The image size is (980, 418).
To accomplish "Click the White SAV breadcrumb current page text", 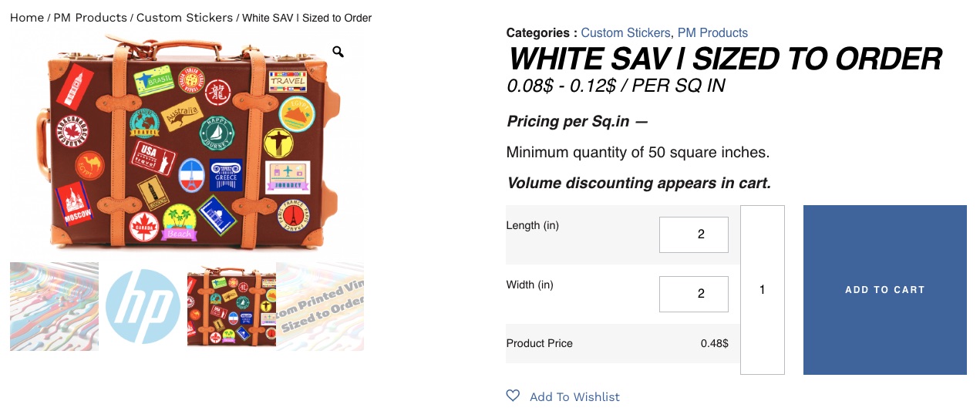I will (x=307, y=18).
